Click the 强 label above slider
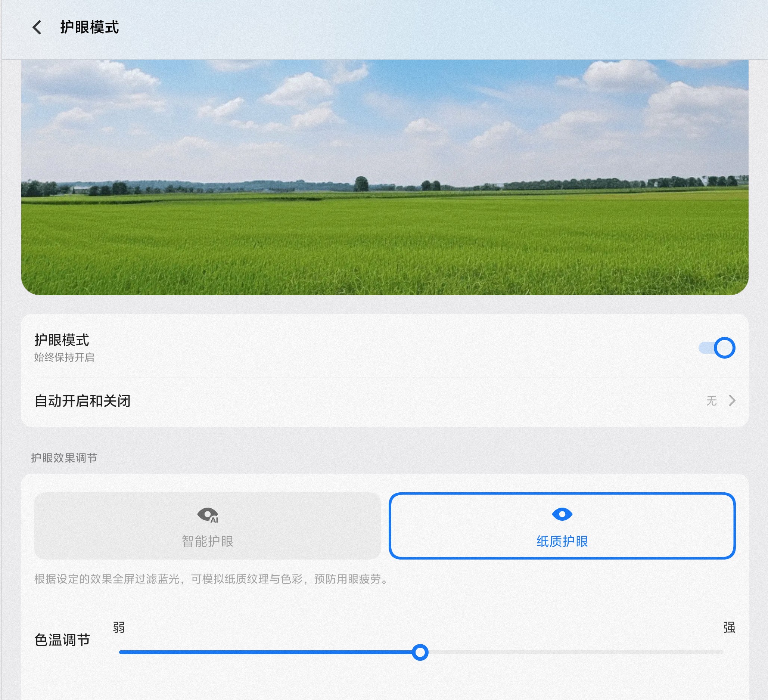The height and width of the screenshot is (700, 768). point(729,627)
